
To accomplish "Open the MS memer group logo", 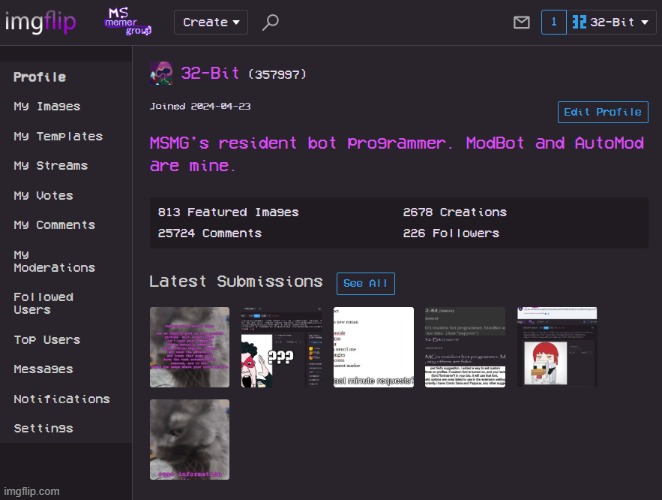I will pos(128,22).
